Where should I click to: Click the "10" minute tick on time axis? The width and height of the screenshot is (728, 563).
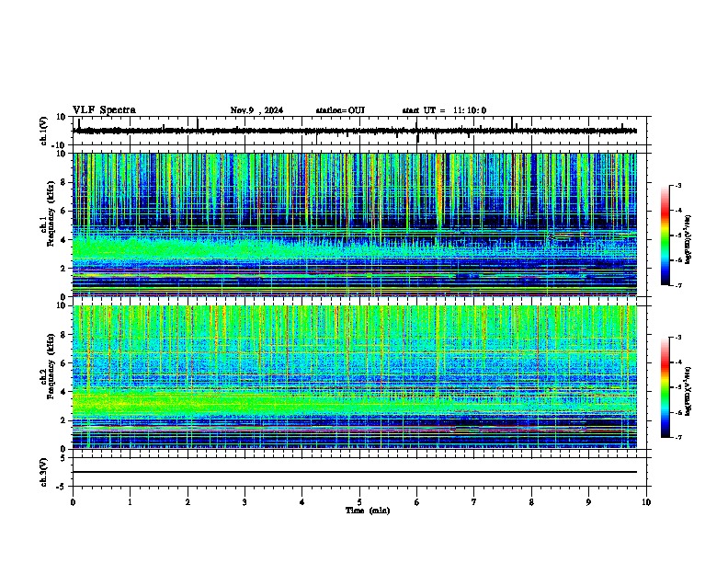point(646,502)
